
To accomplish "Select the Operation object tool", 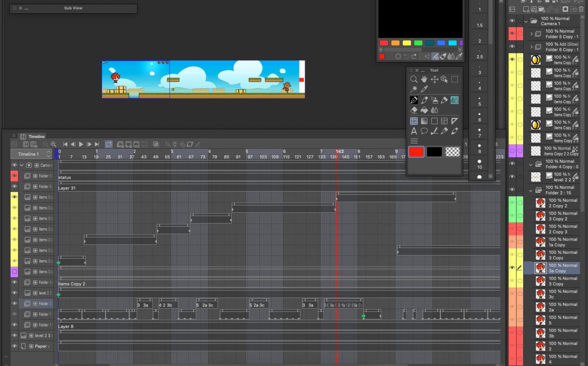I will coord(444,79).
